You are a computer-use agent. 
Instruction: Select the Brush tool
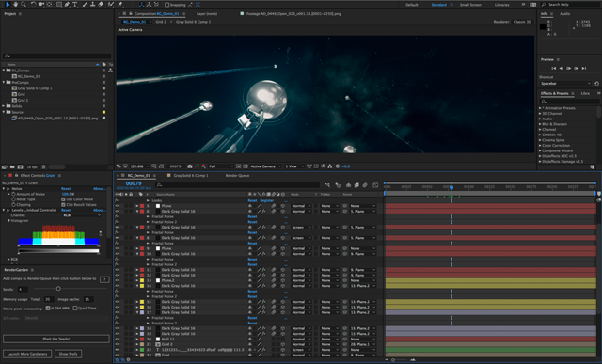85,4
